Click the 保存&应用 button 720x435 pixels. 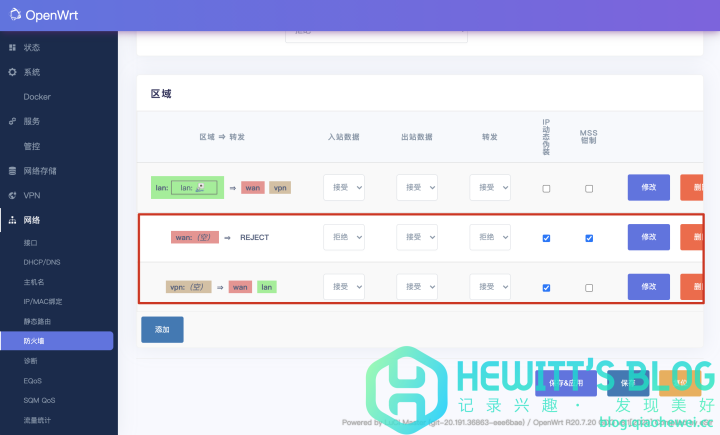click(x=566, y=383)
